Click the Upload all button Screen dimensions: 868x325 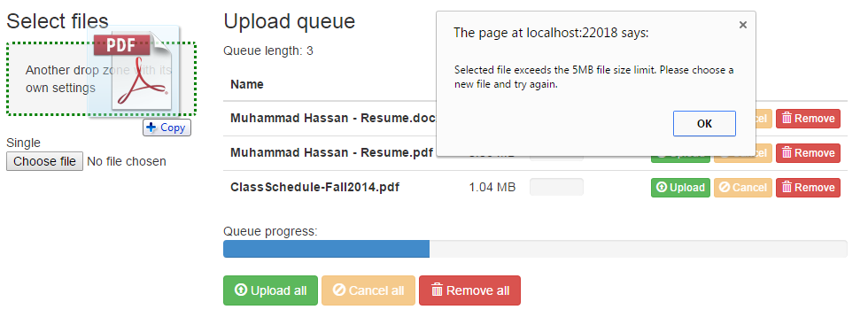(271, 290)
